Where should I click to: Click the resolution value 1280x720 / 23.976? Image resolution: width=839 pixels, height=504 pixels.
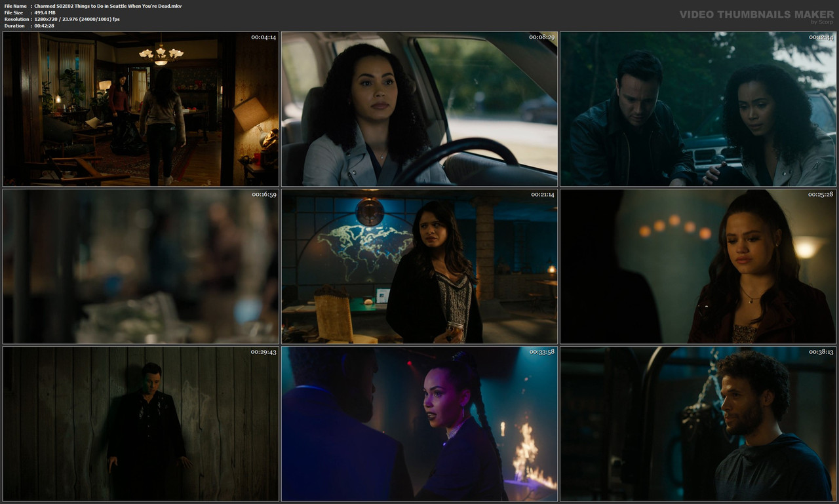click(x=77, y=19)
